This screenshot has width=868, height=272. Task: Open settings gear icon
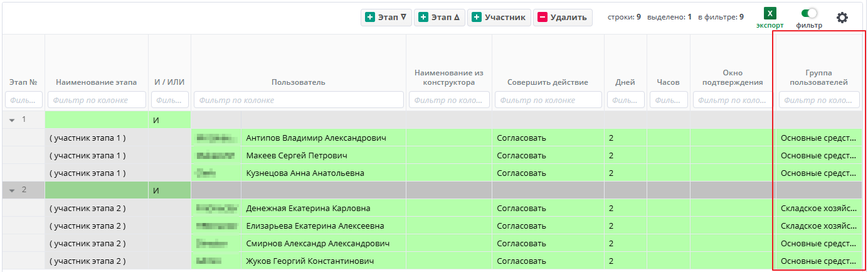pos(842,18)
